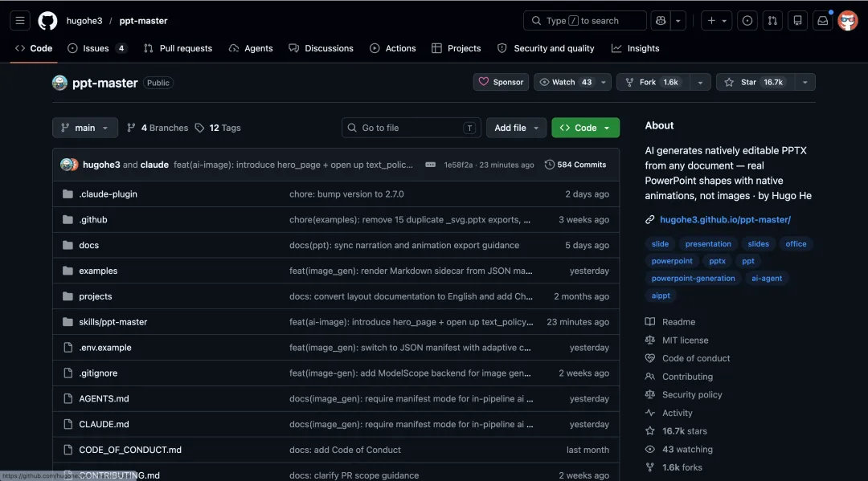Expand the commit message ellipsis icon
Image resolution: width=868 pixels, height=481 pixels.
pos(430,165)
